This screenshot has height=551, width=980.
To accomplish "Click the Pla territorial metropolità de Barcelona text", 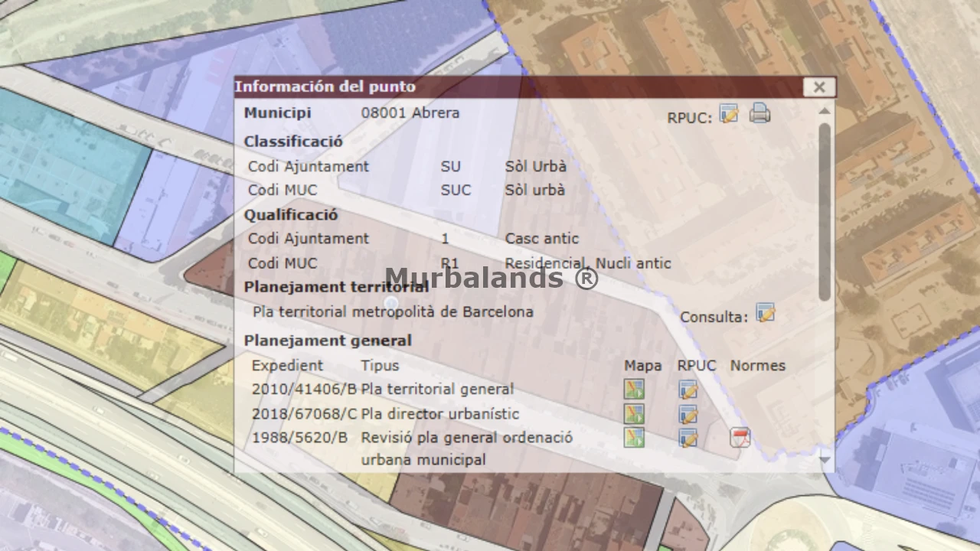I will pyautogui.click(x=393, y=312).
